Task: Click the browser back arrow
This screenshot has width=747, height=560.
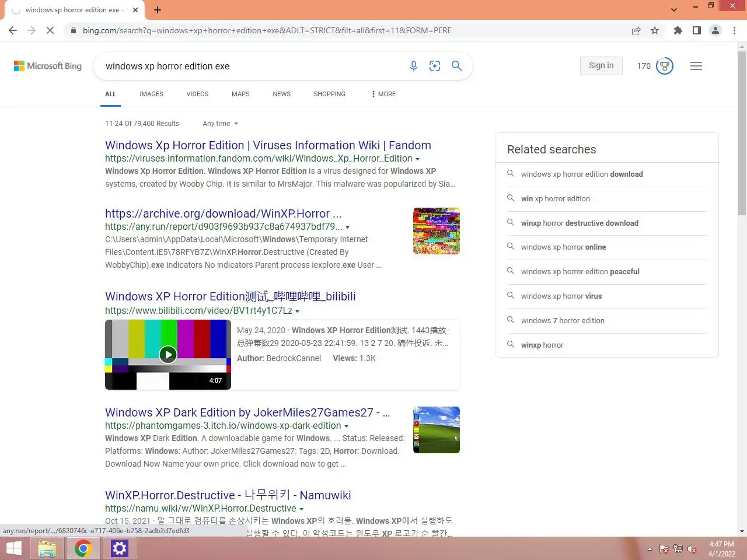Action: (x=13, y=30)
